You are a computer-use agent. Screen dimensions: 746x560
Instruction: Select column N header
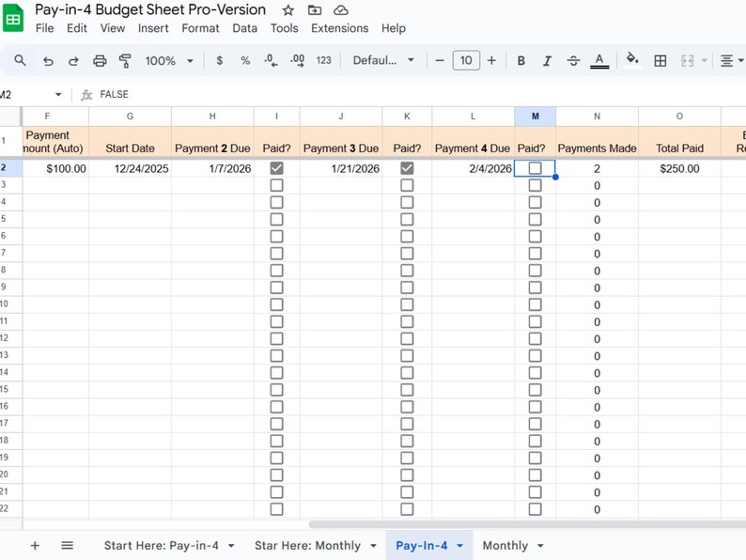(598, 117)
